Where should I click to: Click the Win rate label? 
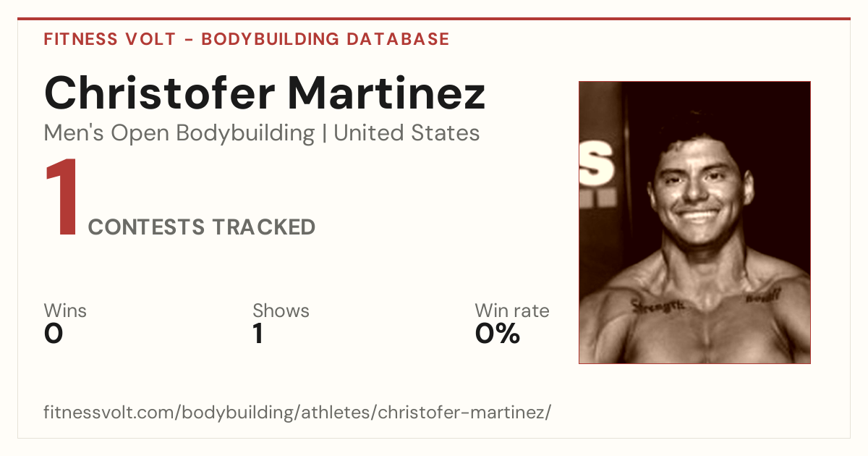point(512,311)
